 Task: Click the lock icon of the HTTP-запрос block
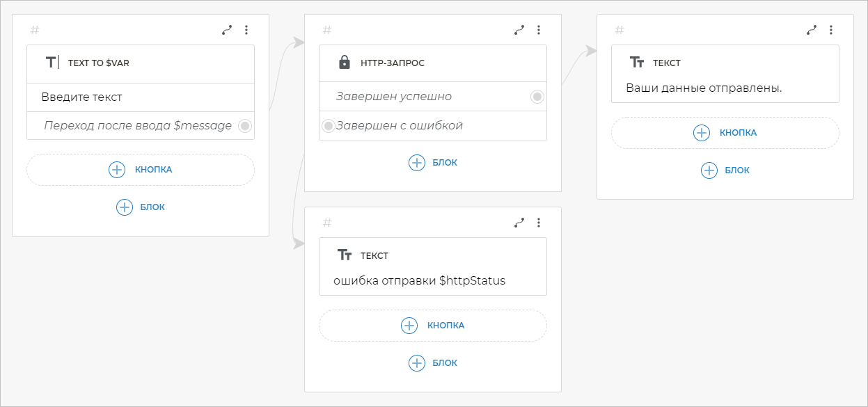point(344,63)
